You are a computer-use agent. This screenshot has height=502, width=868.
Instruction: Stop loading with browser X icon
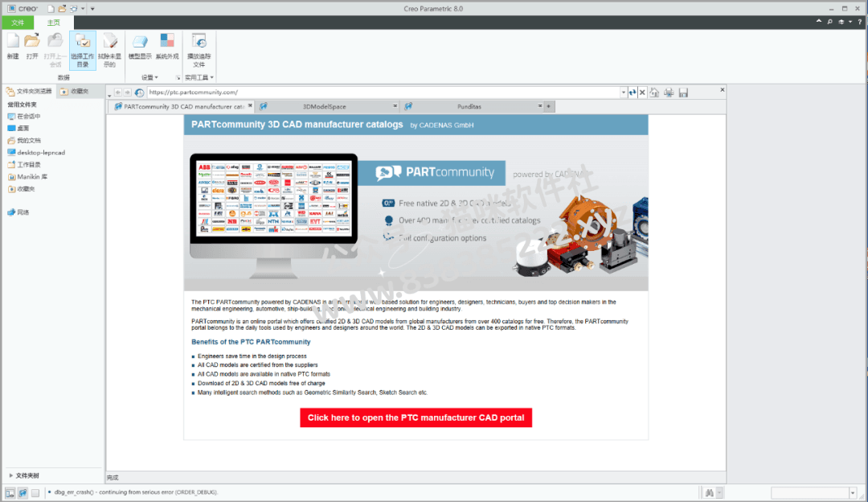pos(642,93)
